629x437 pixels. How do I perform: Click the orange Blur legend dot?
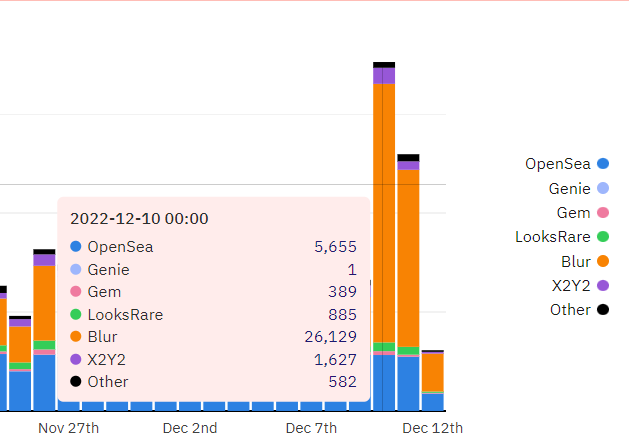coord(603,261)
